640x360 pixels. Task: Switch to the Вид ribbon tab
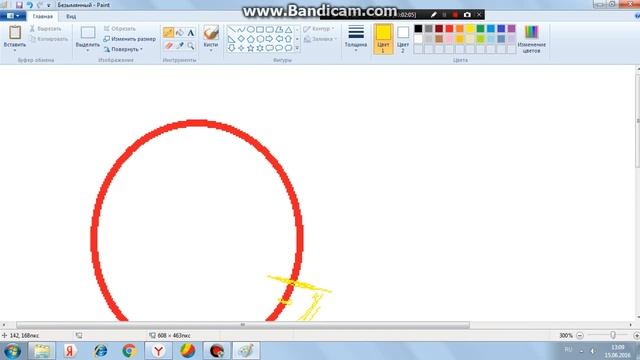[71, 16]
